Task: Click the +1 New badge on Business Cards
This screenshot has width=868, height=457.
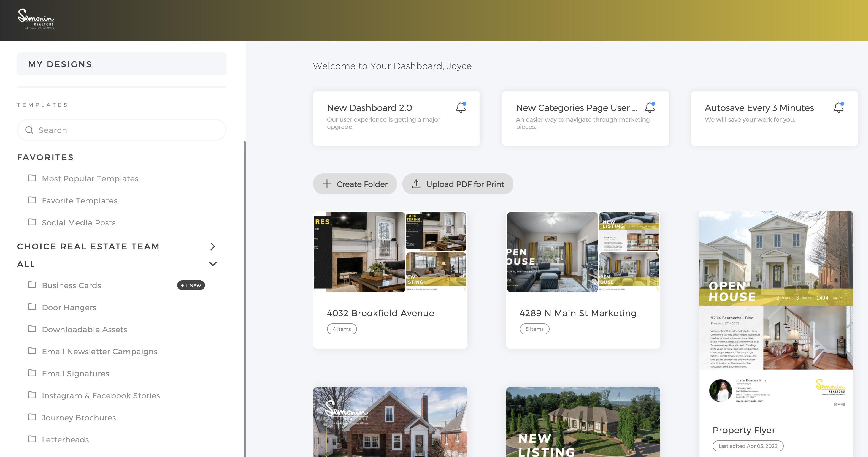Action: pos(191,285)
